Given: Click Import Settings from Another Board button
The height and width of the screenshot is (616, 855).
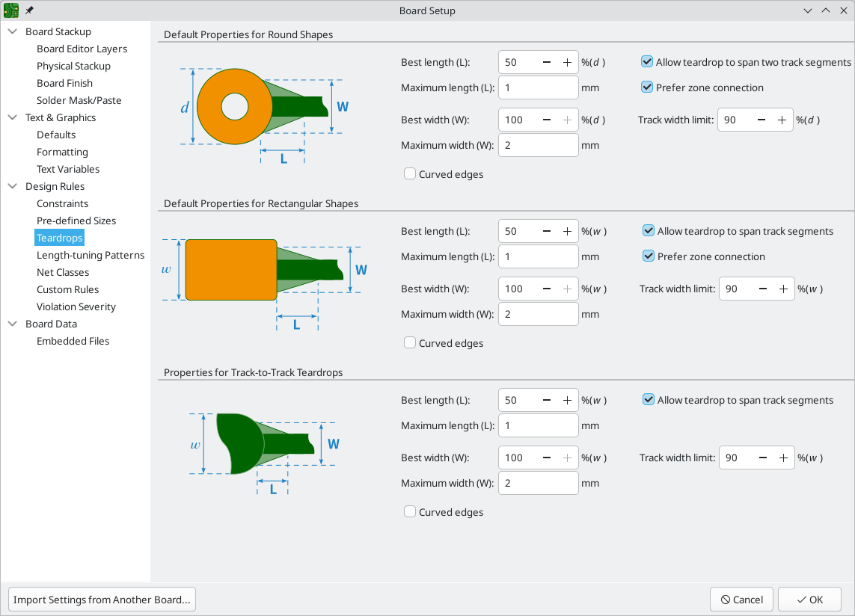Looking at the screenshot, I should tap(102, 600).
